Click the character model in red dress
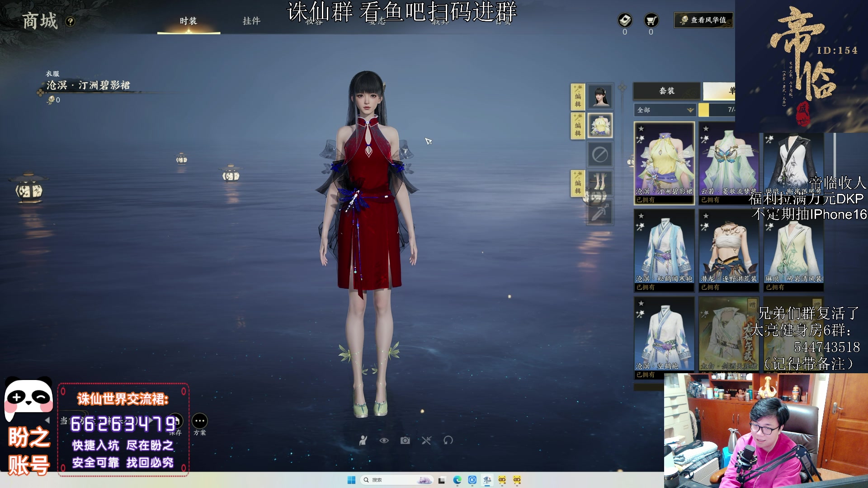Image resolution: width=868 pixels, height=488 pixels. click(368, 244)
